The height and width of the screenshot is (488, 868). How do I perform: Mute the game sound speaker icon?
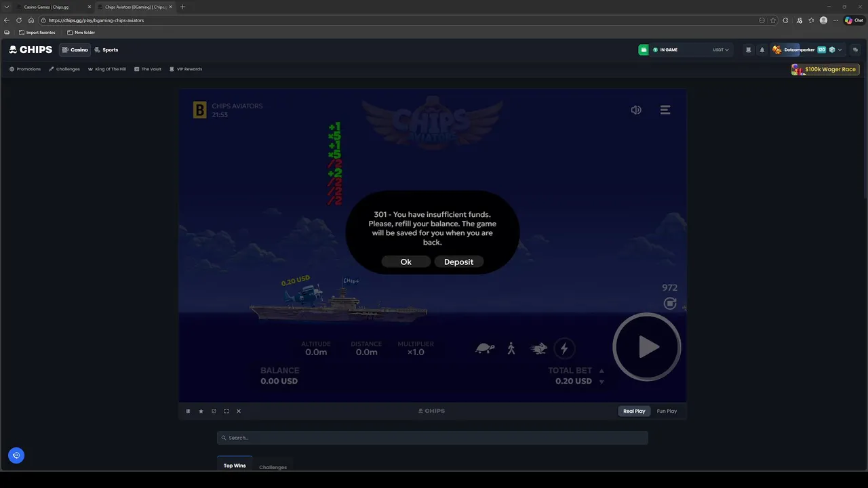pos(636,110)
